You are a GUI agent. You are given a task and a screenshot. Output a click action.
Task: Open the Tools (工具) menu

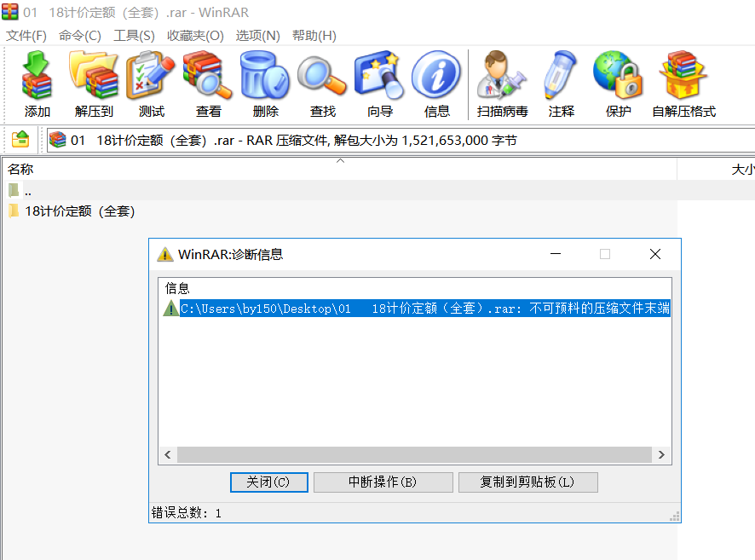(x=134, y=36)
